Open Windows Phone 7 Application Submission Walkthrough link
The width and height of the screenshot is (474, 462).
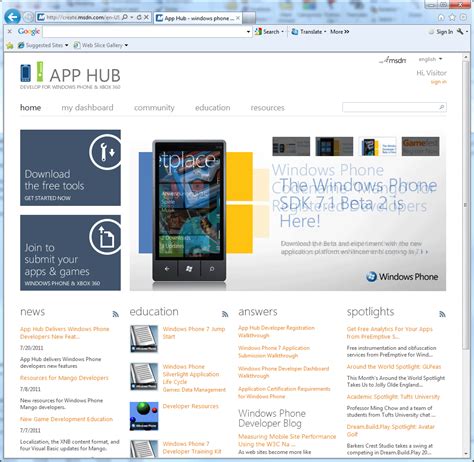274,352
